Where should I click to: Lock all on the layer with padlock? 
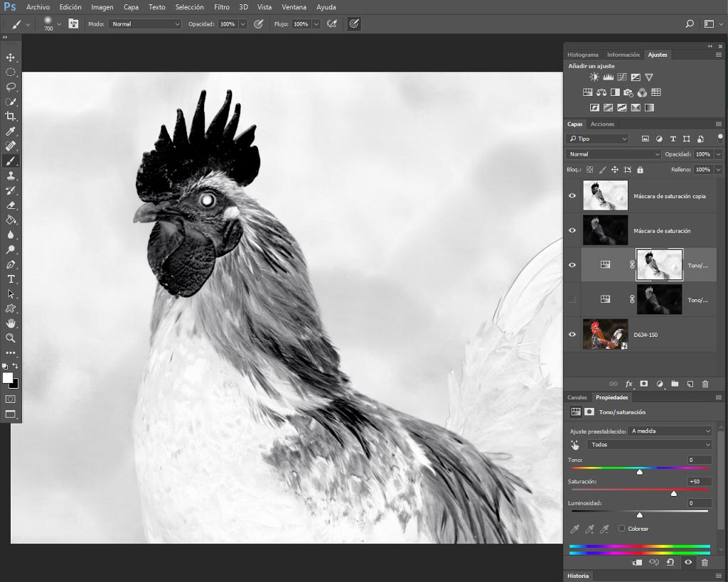(641, 170)
